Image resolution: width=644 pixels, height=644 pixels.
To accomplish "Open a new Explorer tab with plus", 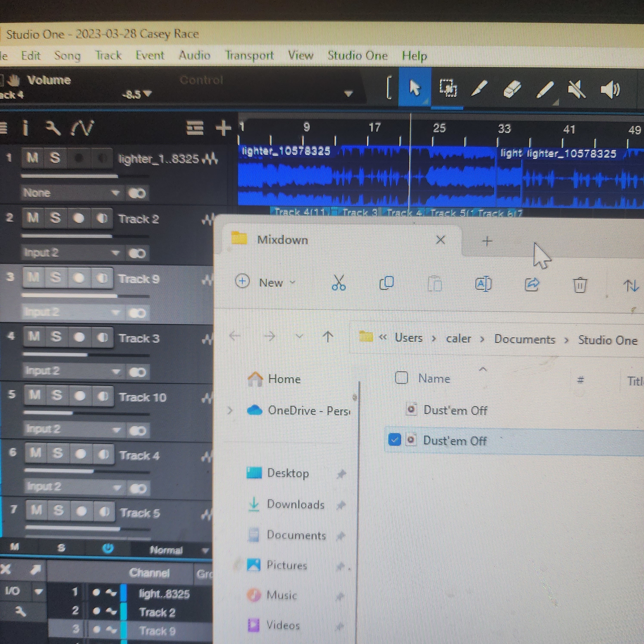I will 487,241.
